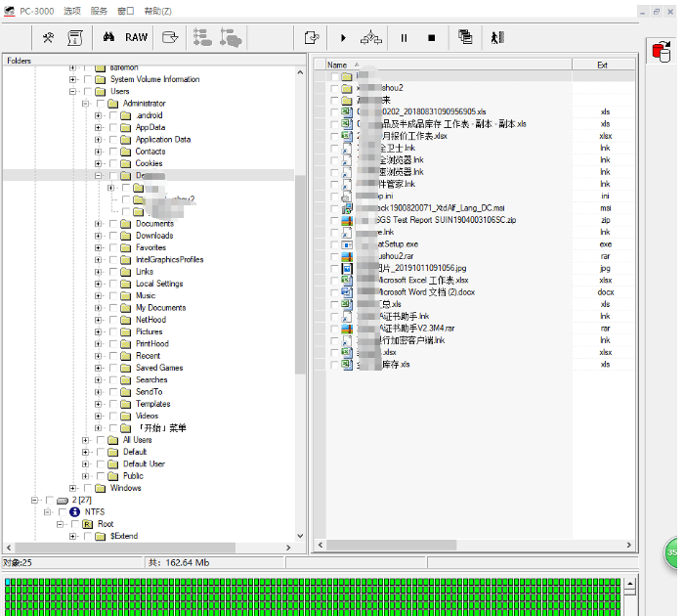Open the tools (hammer and wrench) icon
685x616 pixels.
[x=48, y=37]
